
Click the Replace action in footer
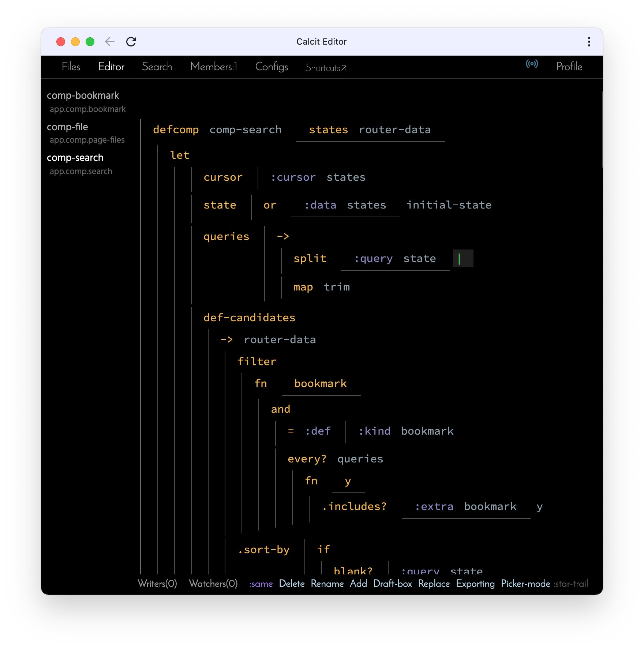pos(434,584)
